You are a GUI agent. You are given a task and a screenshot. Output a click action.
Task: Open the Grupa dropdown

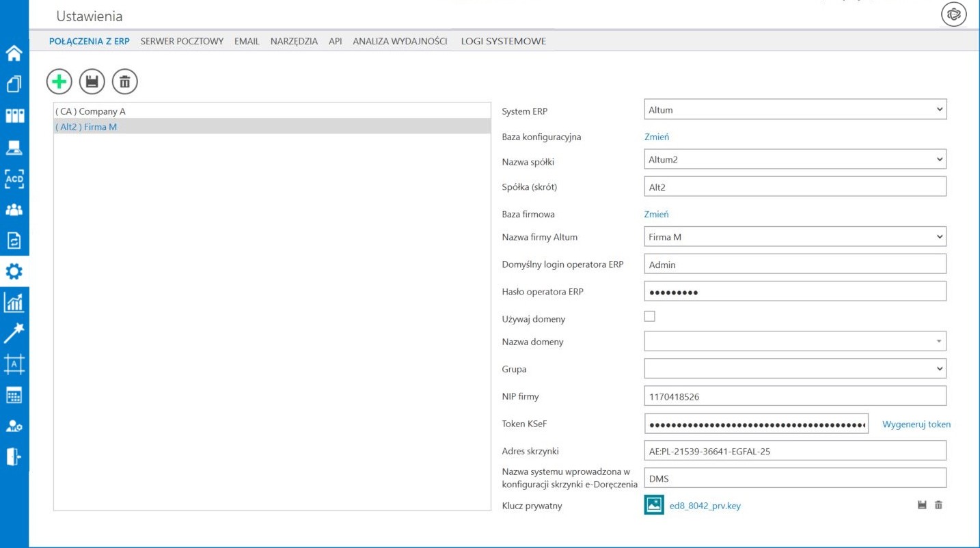click(795, 369)
